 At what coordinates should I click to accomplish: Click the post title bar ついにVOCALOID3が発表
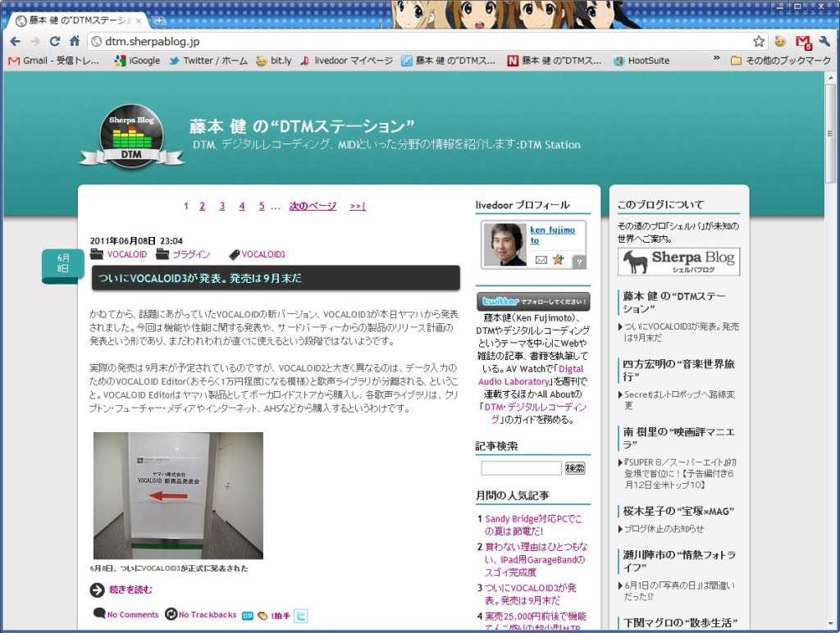(276, 279)
